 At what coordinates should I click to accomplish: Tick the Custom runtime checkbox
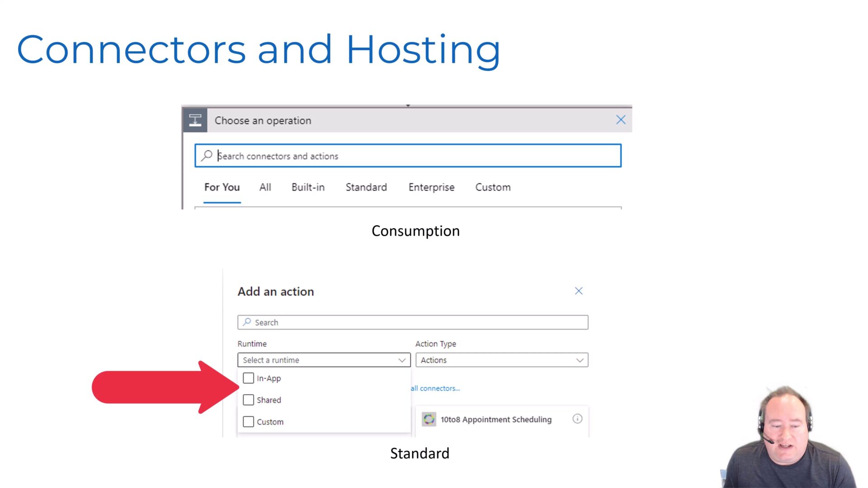(249, 422)
